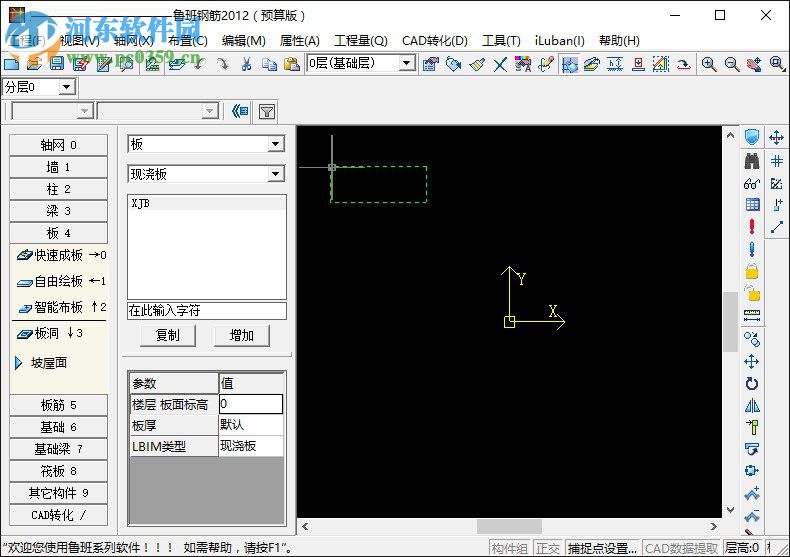Click the open yellow padlock icon
790x557 pixels.
tap(752, 293)
